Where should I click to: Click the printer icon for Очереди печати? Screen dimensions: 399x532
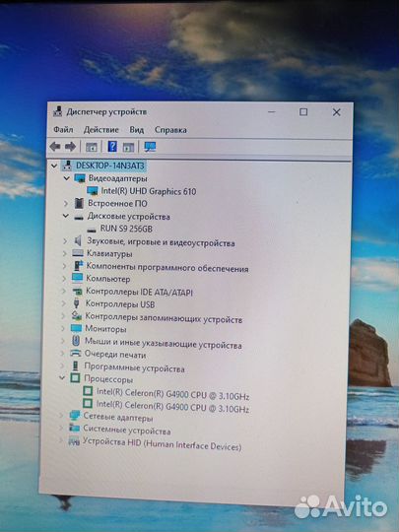(x=75, y=354)
